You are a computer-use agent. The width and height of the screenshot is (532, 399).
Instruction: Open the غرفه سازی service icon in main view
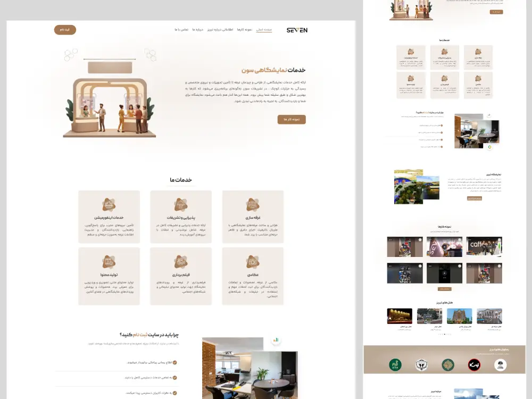(x=253, y=205)
